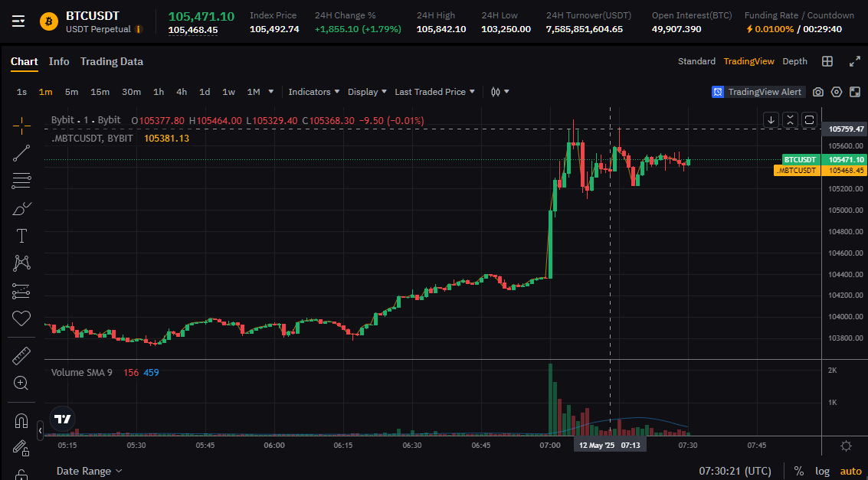Click the Volume SMA 9 indicator label

pyautogui.click(x=82, y=372)
